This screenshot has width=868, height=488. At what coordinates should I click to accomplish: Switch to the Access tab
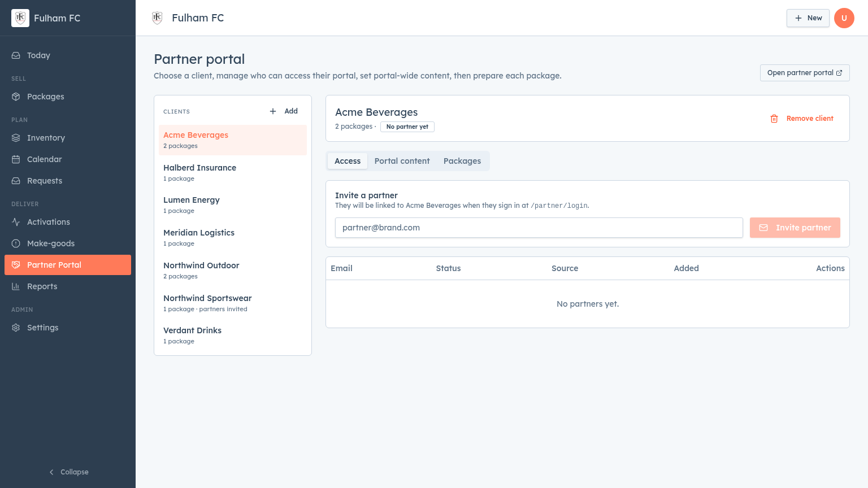pyautogui.click(x=348, y=161)
